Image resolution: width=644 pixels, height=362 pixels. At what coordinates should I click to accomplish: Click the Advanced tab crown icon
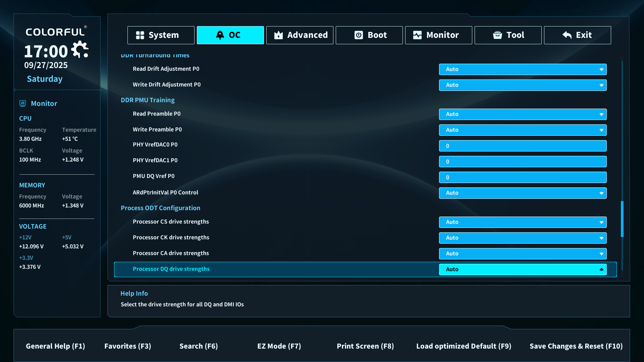pyautogui.click(x=278, y=35)
